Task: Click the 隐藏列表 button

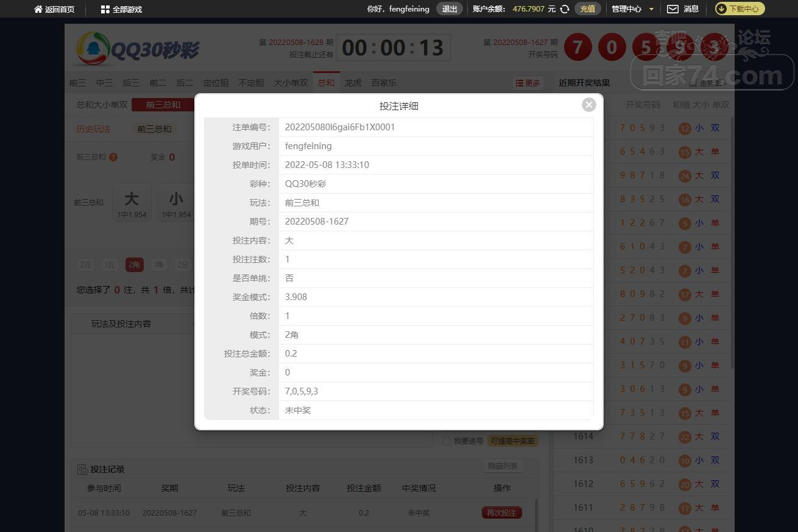Action: pos(503,466)
